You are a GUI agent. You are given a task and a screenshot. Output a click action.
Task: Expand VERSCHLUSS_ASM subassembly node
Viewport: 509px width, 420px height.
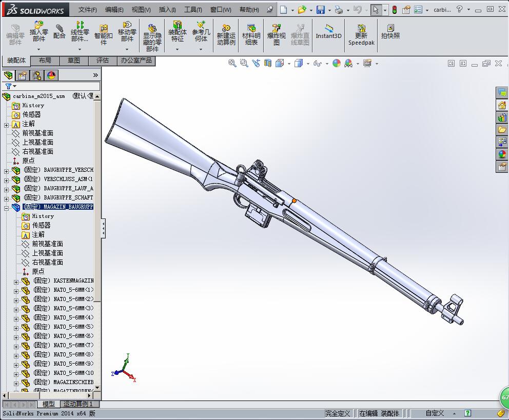pos(6,181)
